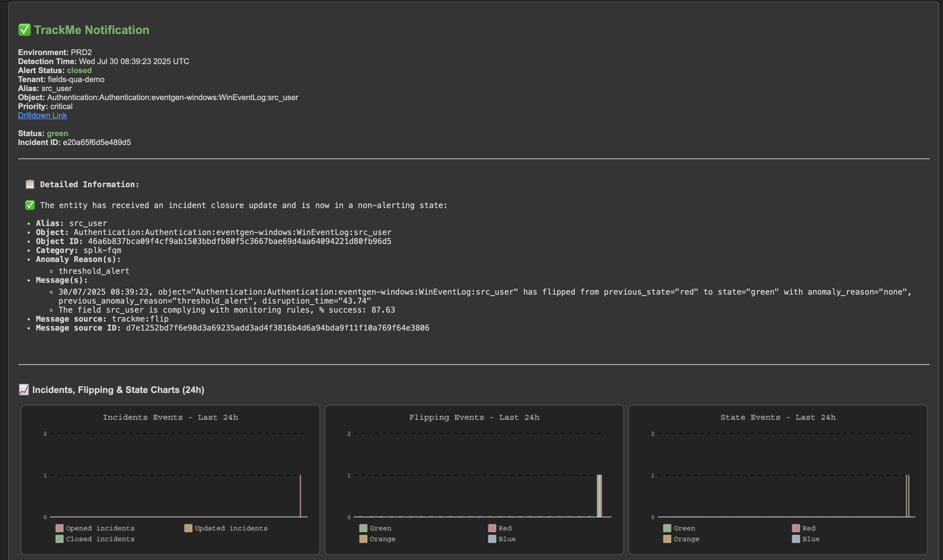The width and height of the screenshot is (943, 560).
Task: Click the Message source value trackme:flip
Action: [140, 319]
